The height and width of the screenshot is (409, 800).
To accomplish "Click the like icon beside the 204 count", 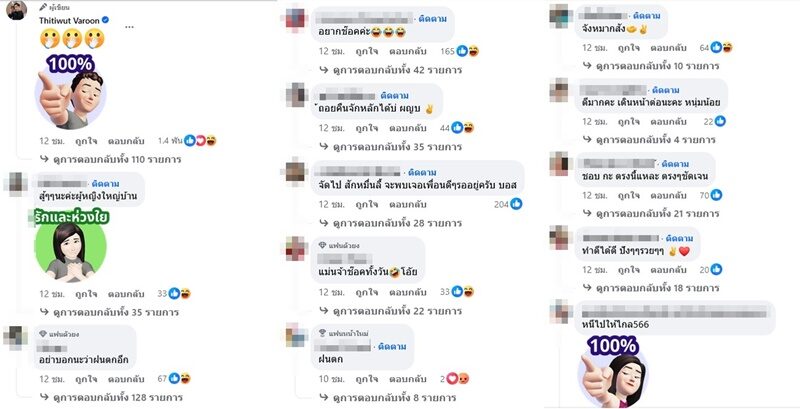I will coord(516,204).
